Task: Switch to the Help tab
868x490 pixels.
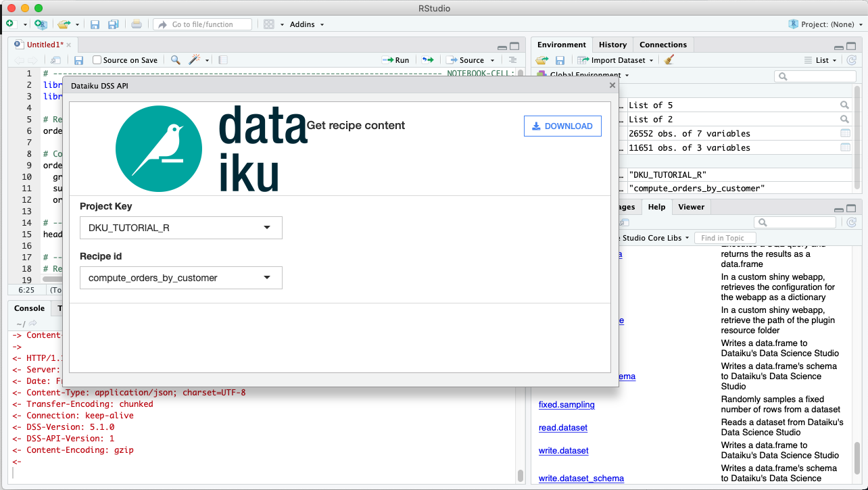Action: [x=656, y=207]
